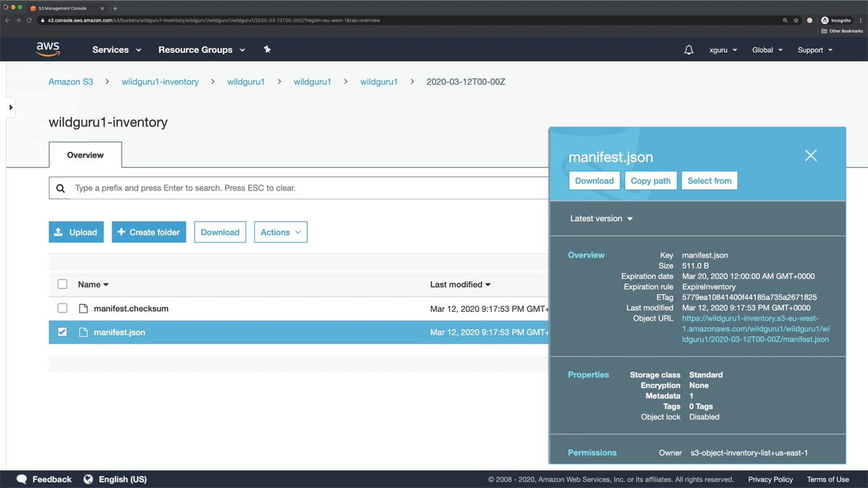
Task: Click the browser forward arrow
Action: pyautogui.click(x=18, y=20)
